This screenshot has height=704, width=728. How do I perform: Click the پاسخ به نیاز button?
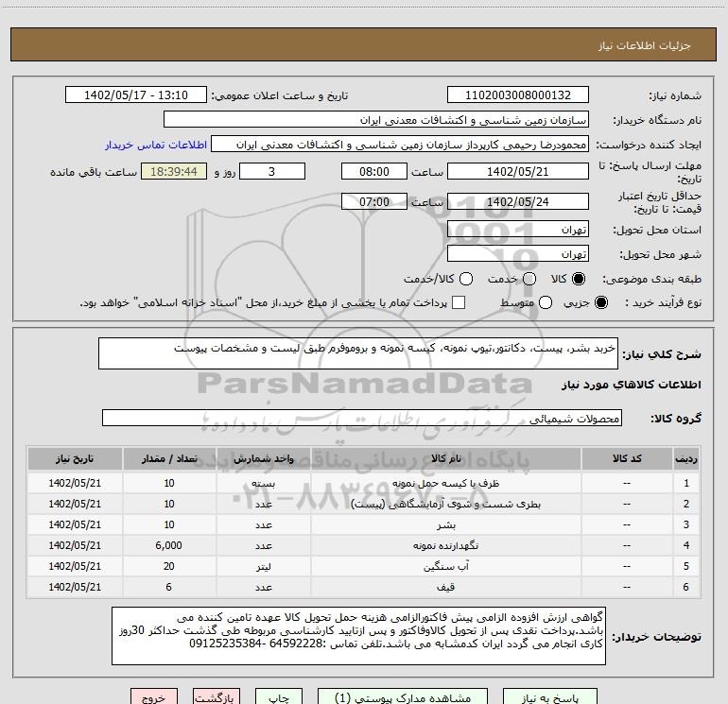(549, 697)
